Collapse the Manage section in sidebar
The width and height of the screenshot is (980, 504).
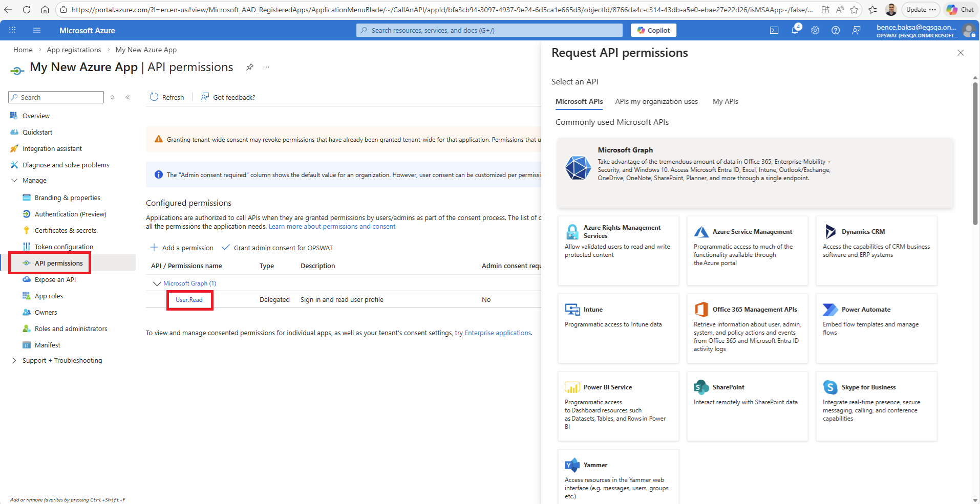[x=14, y=181]
